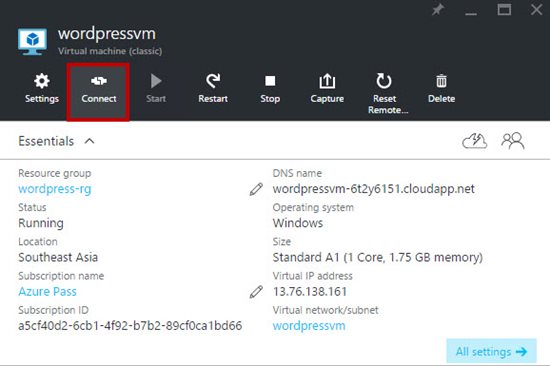
Task: Click the Virtual machine (classic) subtitle
Action: (110, 51)
